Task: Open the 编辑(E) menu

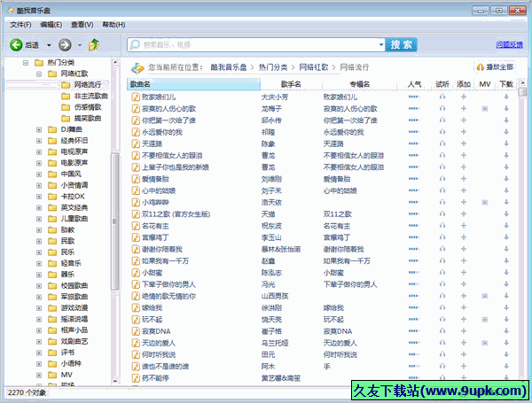Action: click(51, 25)
